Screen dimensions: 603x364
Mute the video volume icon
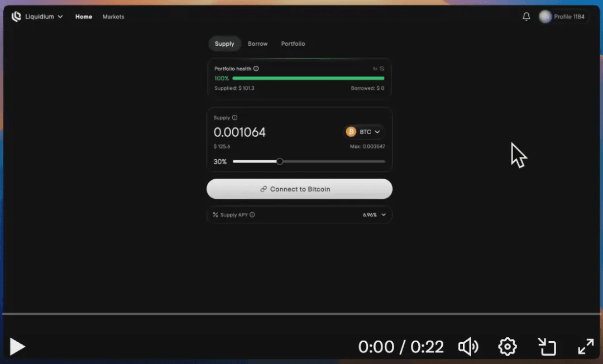pyautogui.click(x=468, y=347)
